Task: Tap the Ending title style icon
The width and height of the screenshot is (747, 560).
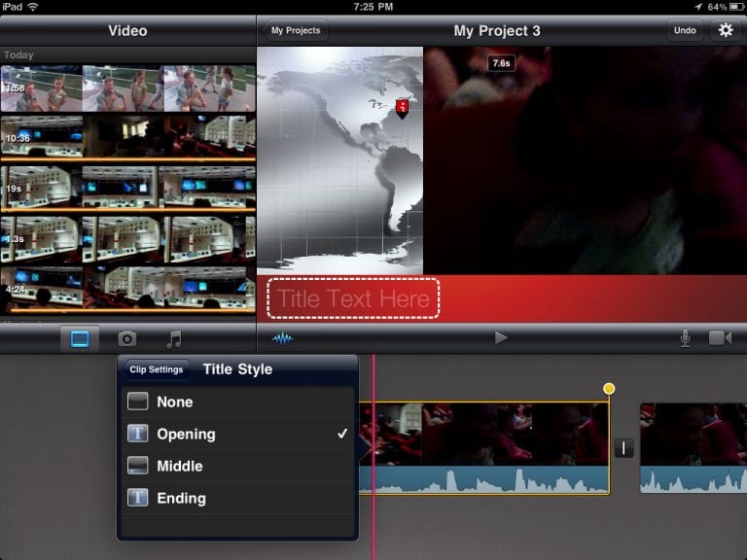Action: 138,497
